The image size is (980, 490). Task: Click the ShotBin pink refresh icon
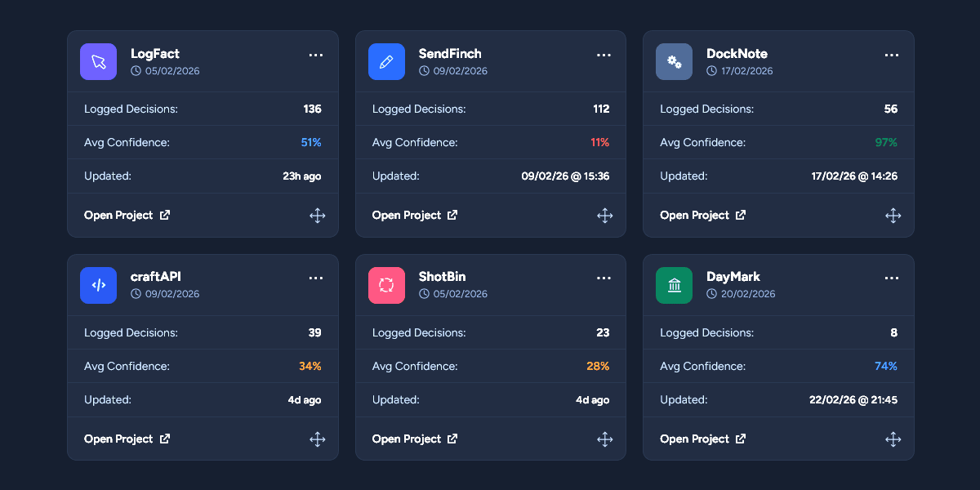pyautogui.click(x=386, y=286)
